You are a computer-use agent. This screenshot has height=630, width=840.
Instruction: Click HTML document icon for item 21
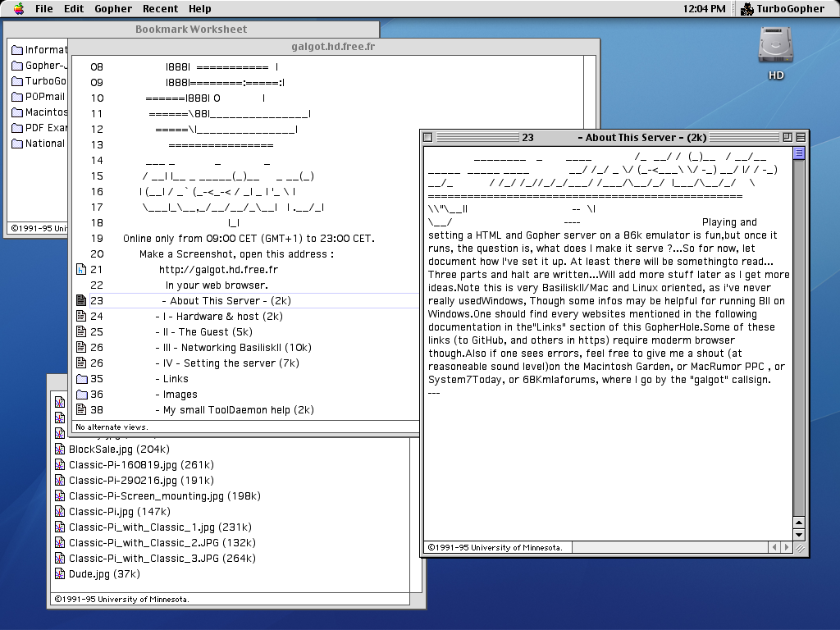81,269
